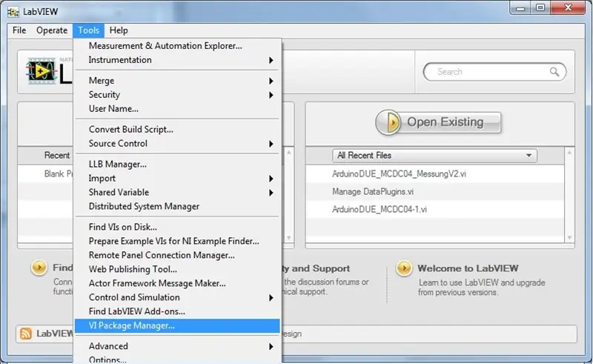
Task: Open the Options menu entry
Action: click(177, 360)
